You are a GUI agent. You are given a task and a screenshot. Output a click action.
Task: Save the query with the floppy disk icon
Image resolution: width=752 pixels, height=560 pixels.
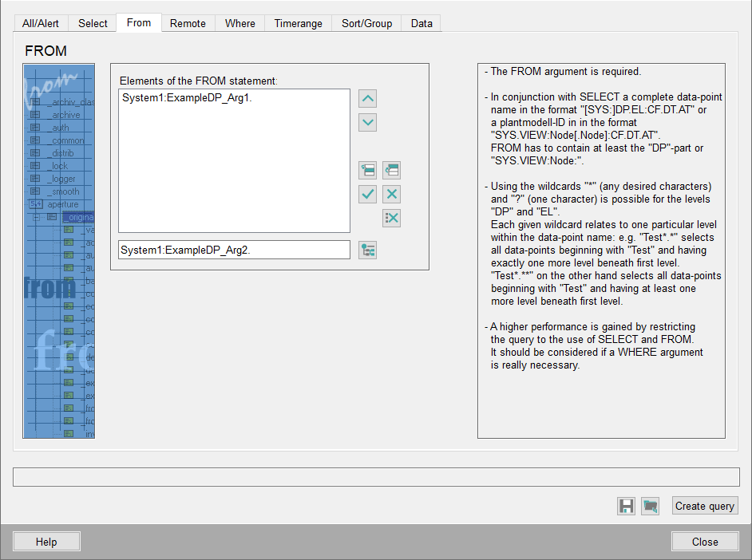626,506
